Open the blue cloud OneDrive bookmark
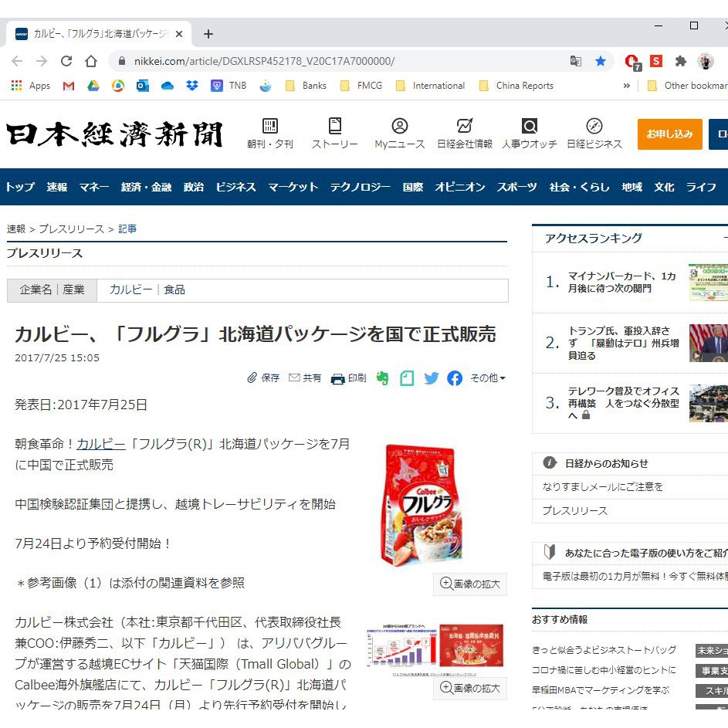 168,86
